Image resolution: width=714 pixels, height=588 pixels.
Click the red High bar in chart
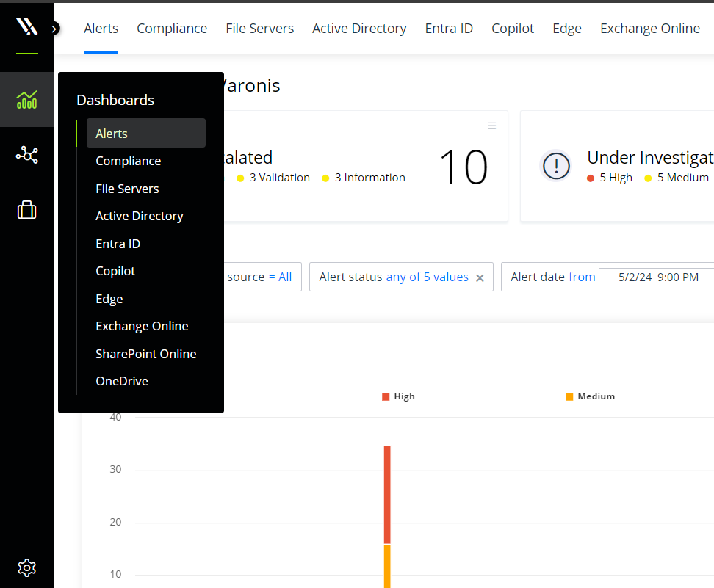[x=387, y=493]
